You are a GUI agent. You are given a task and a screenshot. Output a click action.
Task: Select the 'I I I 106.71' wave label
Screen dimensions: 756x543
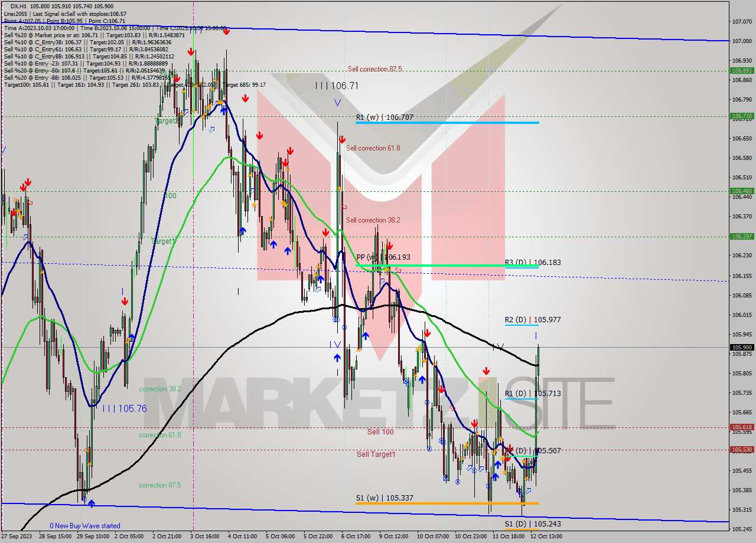[337, 86]
